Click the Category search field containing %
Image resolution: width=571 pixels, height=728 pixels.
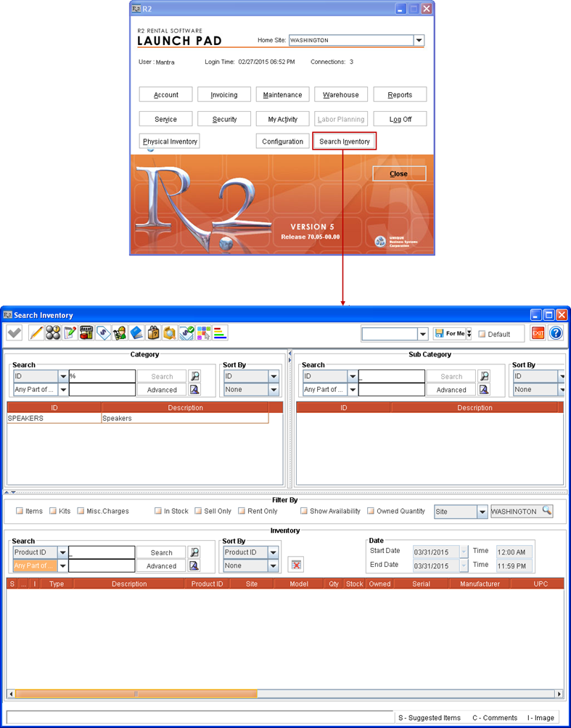[x=102, y=377]
